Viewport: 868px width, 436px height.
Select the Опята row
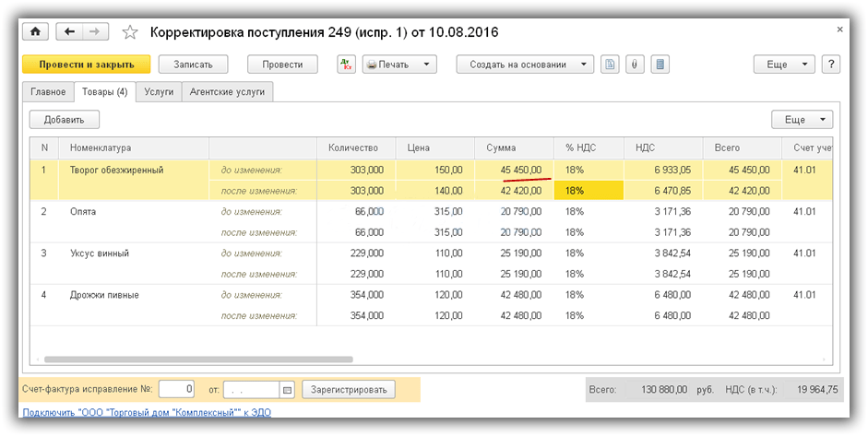tap(432, 222)
